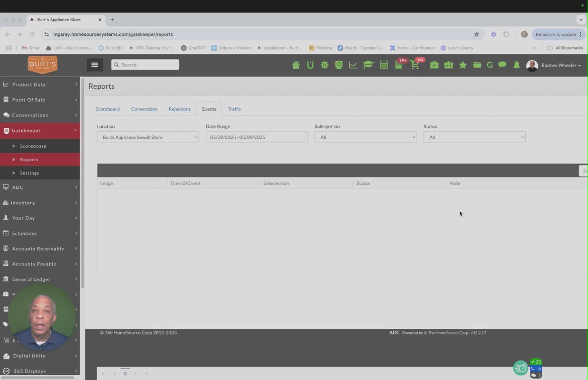Open Settings under Gatekeeper in sidebar
Viewport: 588px width, 380px height.
pyautogui.click(x=40, y=173)
